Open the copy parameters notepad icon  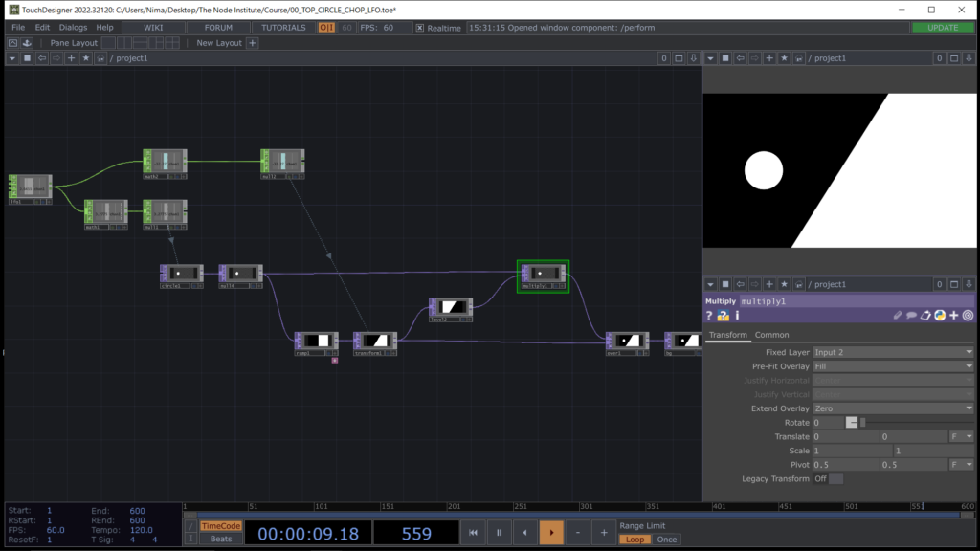(925, 316)
